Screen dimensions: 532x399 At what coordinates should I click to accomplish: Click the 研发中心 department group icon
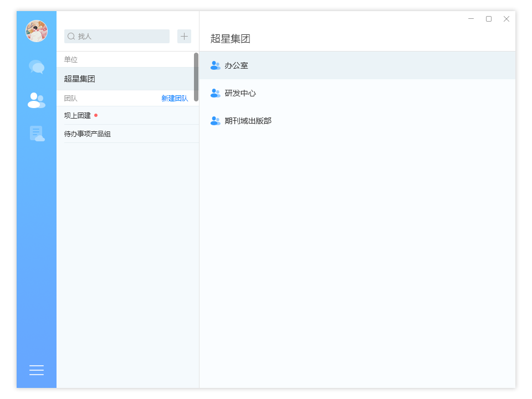click(215, 93)
